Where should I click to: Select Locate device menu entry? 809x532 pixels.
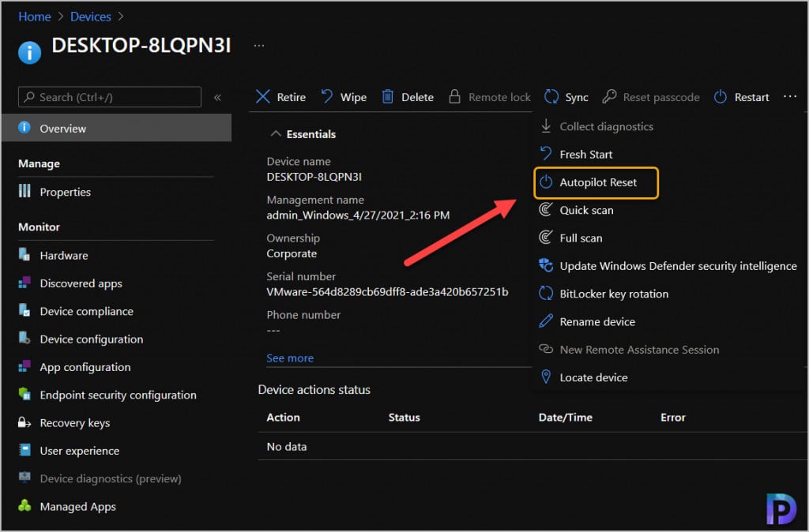[593, 377]
